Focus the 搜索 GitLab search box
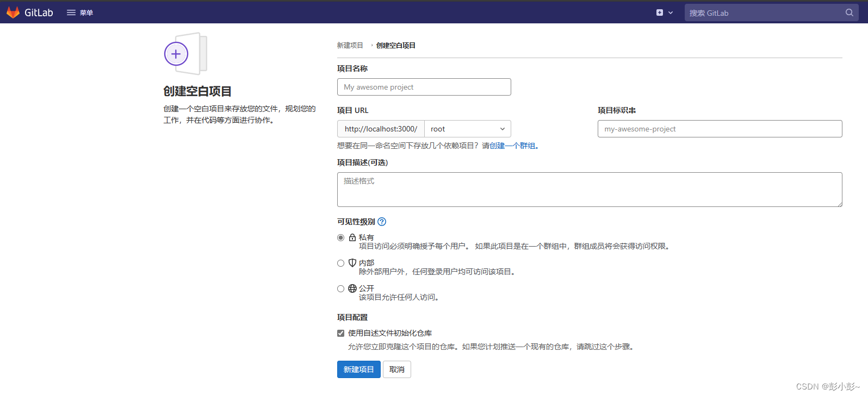 tap(771, 12)
